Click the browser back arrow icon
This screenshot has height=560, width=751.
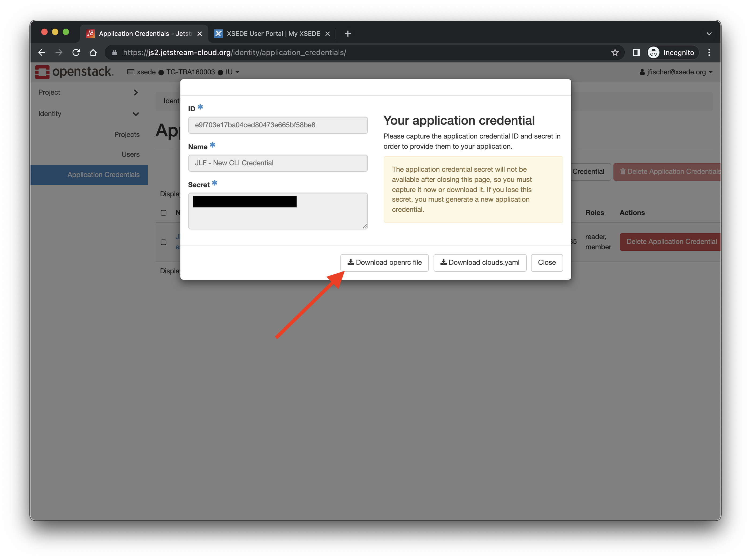42,52
